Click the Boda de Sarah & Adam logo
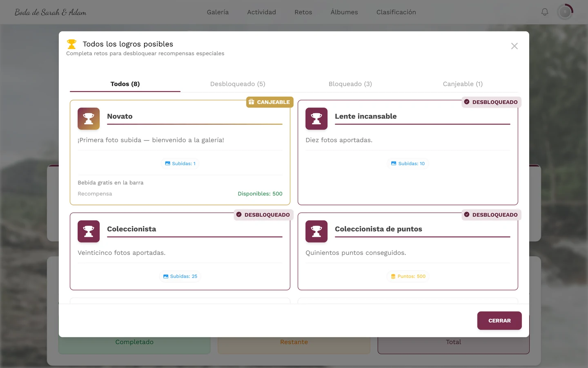This screenshot has height=368, width=588. click(51, 12)
